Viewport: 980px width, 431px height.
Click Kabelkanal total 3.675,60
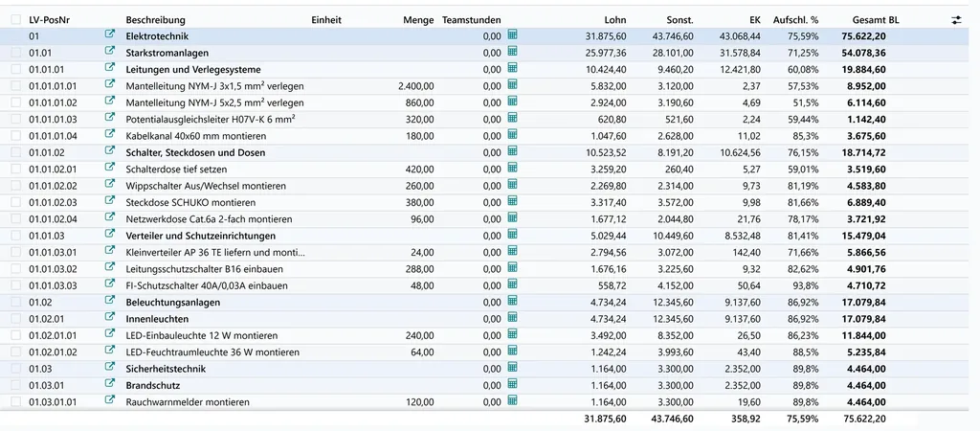coord(865,136)
